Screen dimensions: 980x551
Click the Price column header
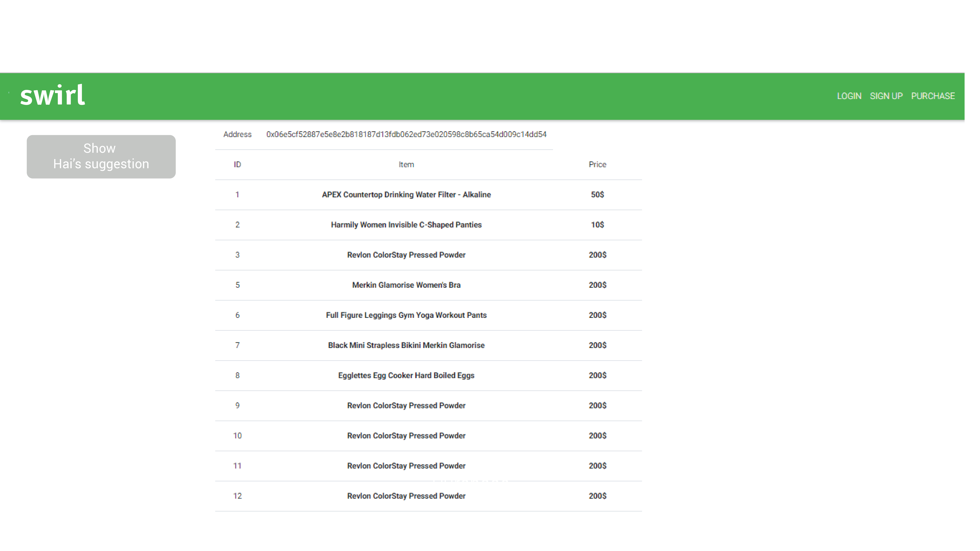click(597, 164)
